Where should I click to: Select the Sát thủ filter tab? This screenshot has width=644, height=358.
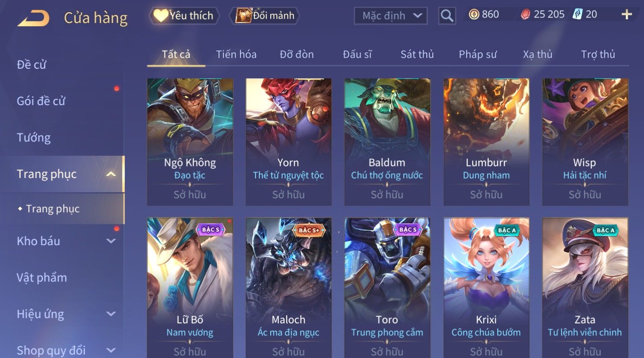(417, 54)
